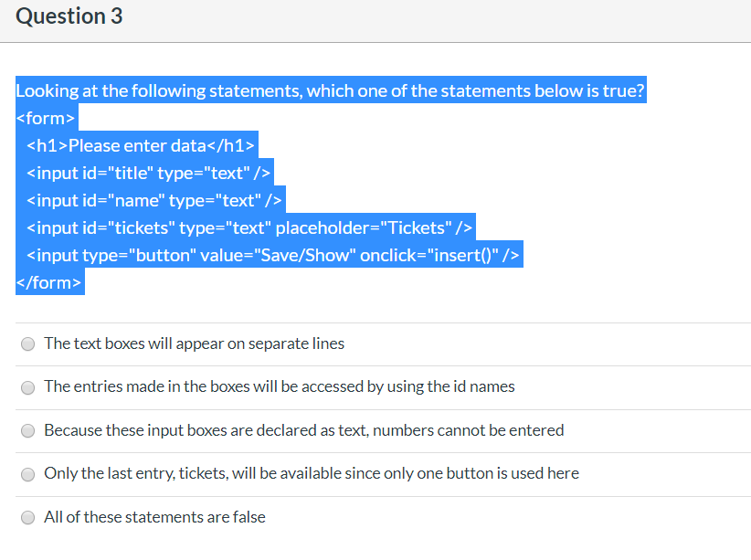Click the highlighted question prompt text
Image resolution: width=751 pixels, height=560 pixels.
pyautogui.click(x=329, y=90)
